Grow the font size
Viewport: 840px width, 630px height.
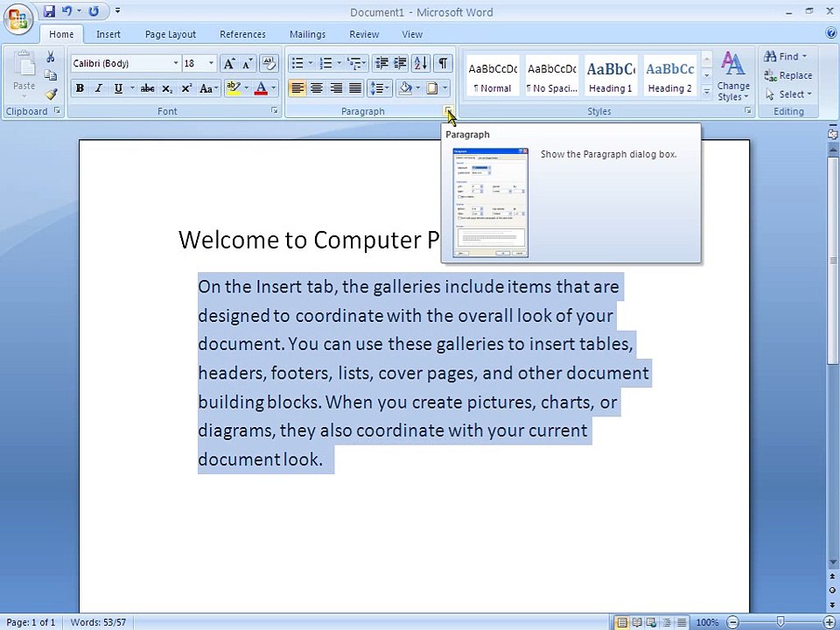228,64
